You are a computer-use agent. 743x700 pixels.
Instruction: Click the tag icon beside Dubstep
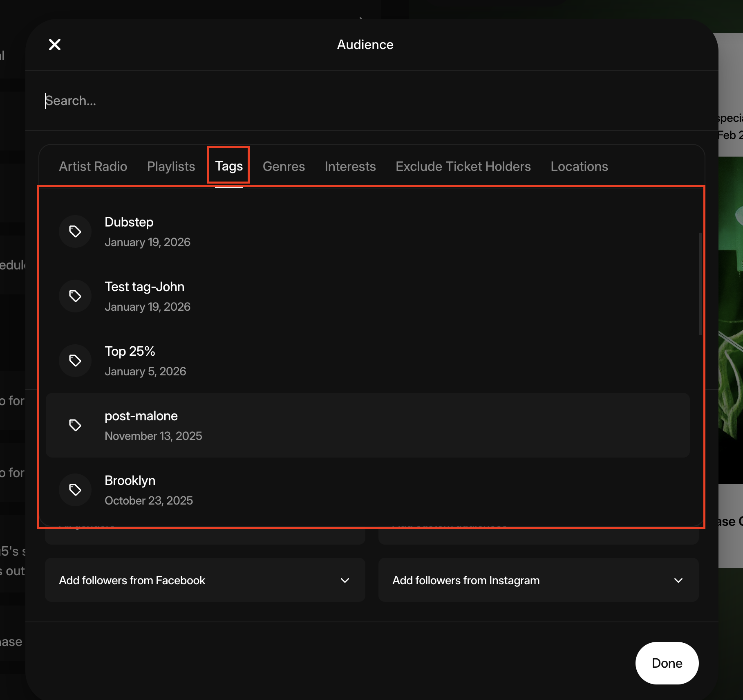[x=75, y=231]
